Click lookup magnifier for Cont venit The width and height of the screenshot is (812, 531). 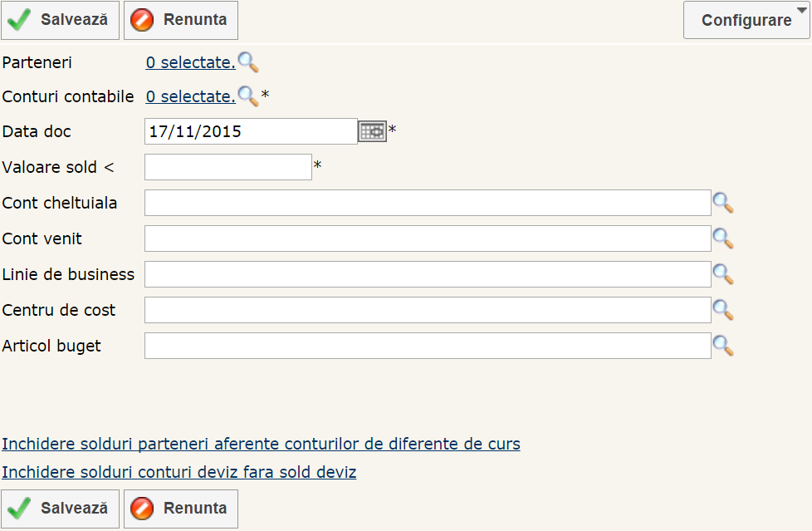(723, 238)
